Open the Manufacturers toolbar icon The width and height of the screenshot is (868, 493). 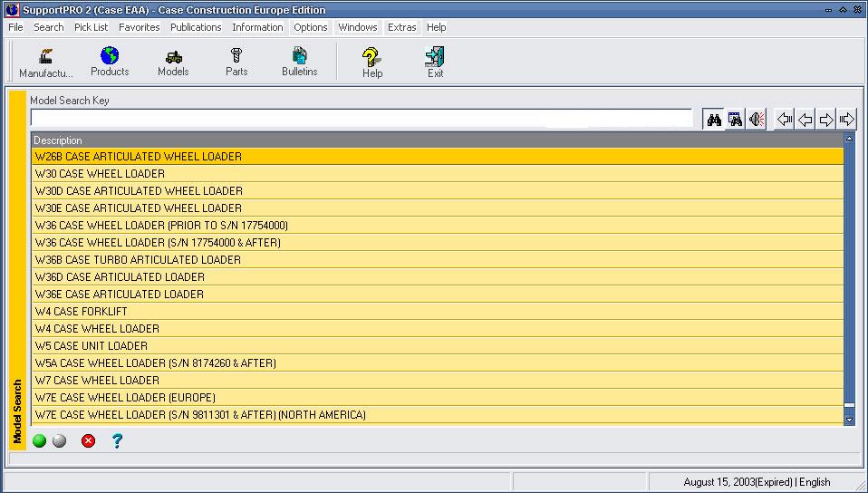(x=46, y=62)
